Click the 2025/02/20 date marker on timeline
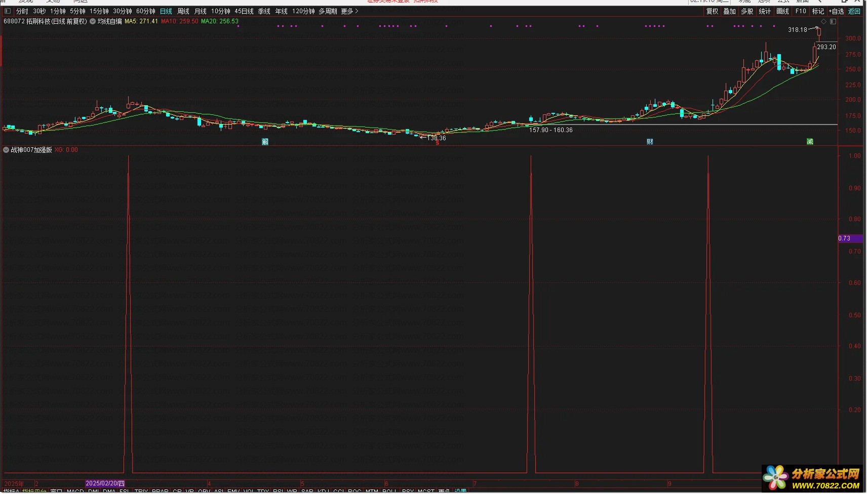This screenshot has width=868, height=494. (x=105, y=483)
